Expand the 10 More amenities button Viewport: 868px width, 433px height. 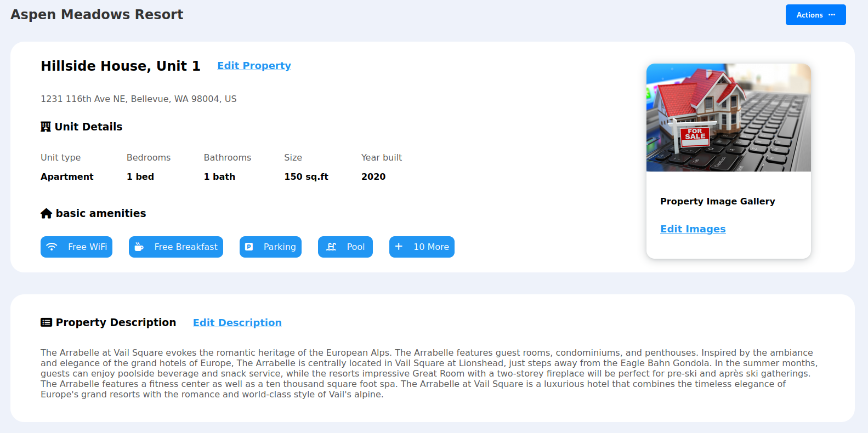[422, 247]
